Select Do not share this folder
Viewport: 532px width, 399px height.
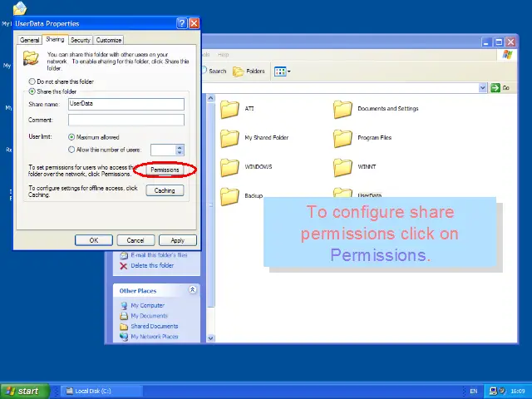[32, 81]
